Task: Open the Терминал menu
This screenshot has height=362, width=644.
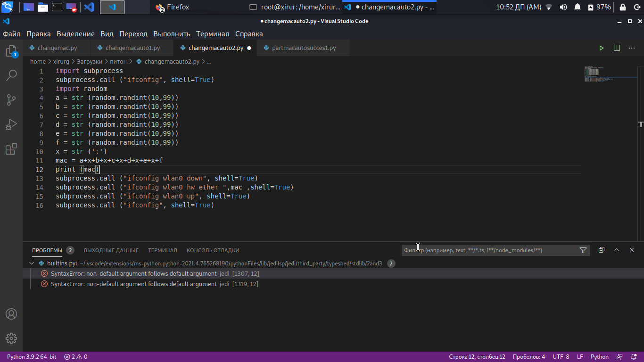Action: coord(213,34)
